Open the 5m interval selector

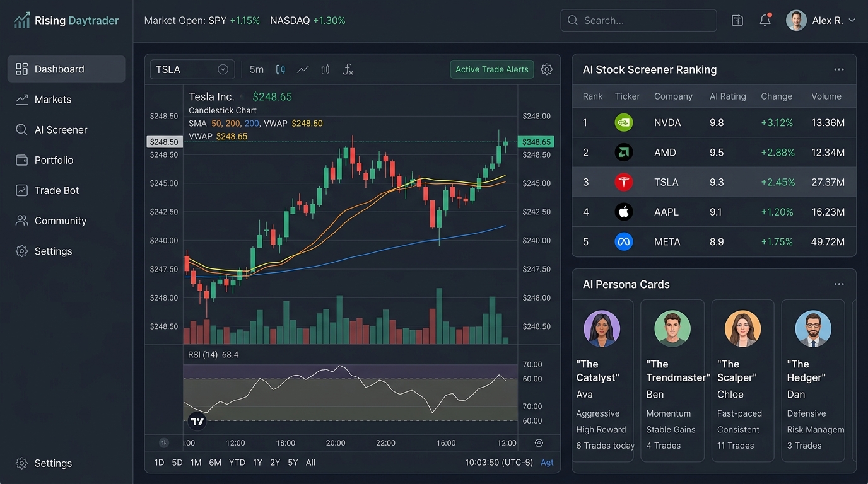(257, 69)
